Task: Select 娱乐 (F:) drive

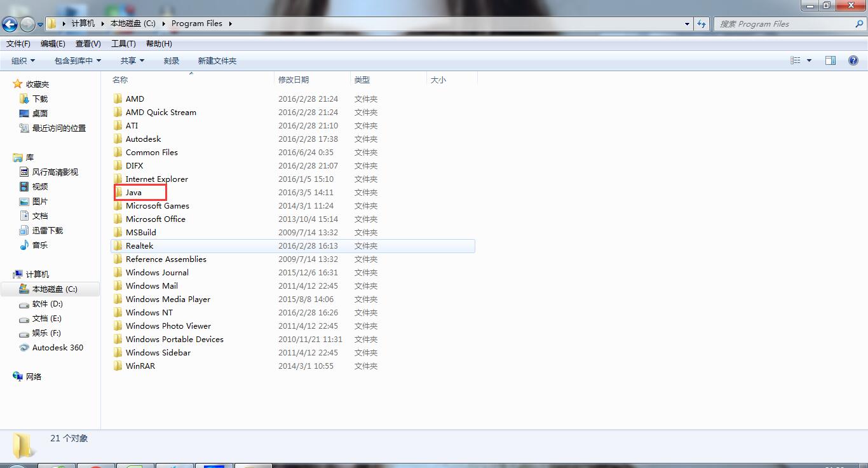Action: [x=47, y=333]
